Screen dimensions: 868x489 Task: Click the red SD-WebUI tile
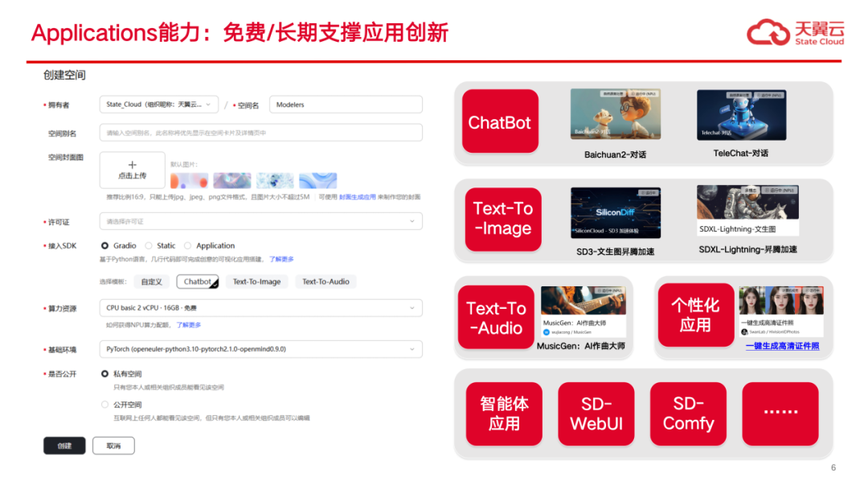point(596,413)
